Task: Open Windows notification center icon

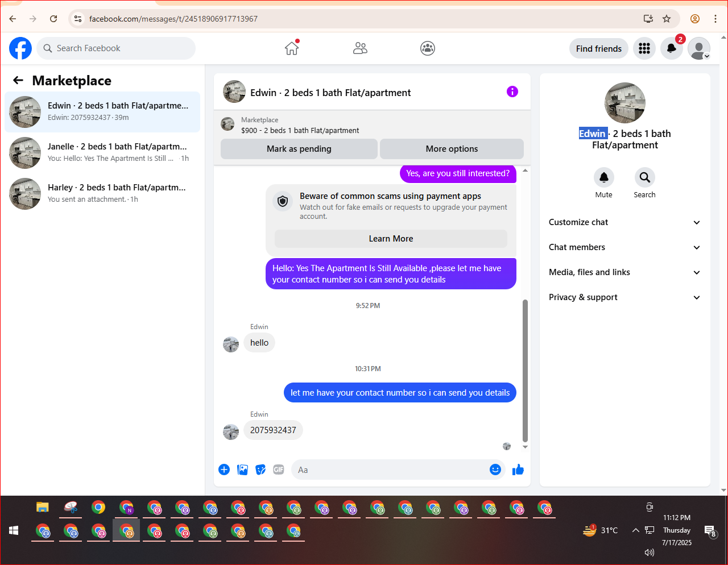Action: pos(710,531)
